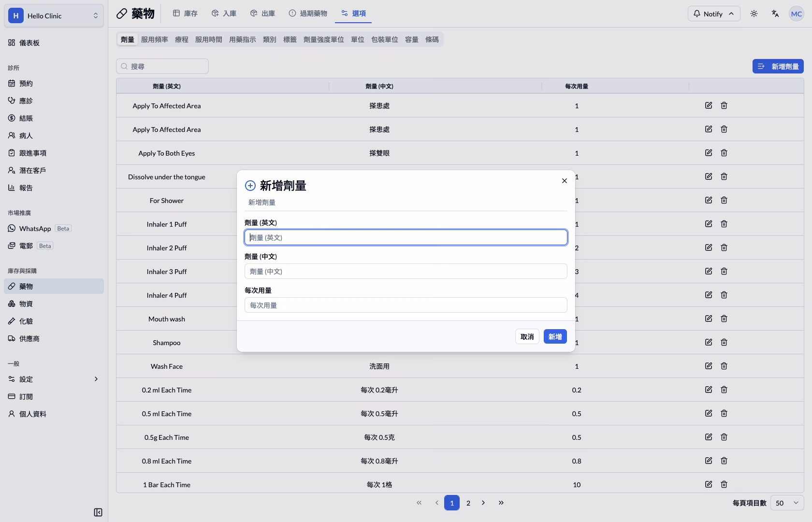Open 化驗 in the sidebar
The height and width of the screenshot is (522, 812).
click(54, 321)
